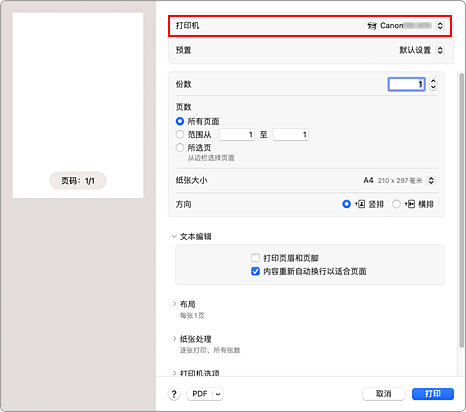This screenshot has width=466, height=412.
Task: Click the PDF button
Action: coord(200,394)
